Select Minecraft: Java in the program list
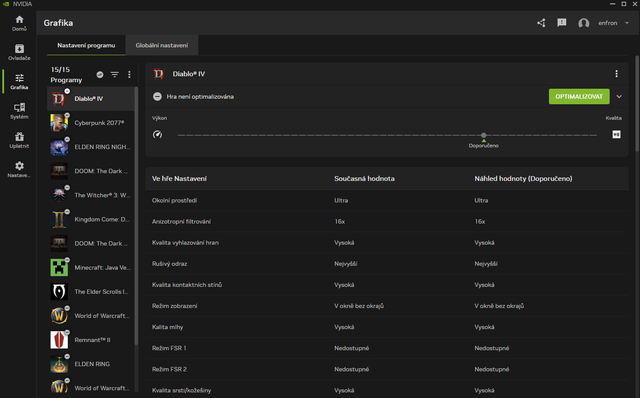640x398 pixels. pos(91,267)
